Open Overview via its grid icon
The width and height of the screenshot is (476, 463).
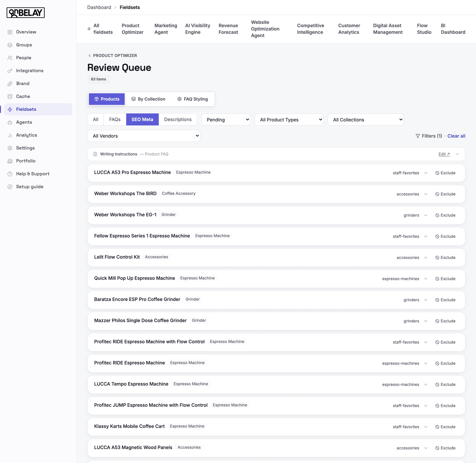tap(10, 32)
